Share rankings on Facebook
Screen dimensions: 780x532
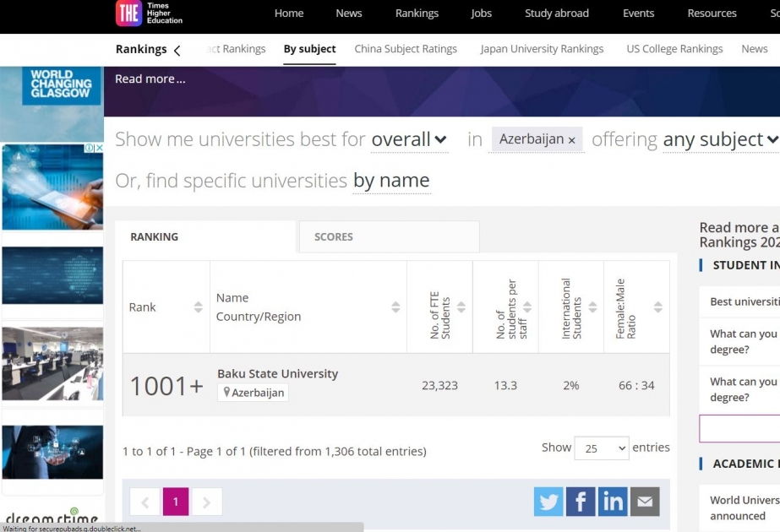581,501
